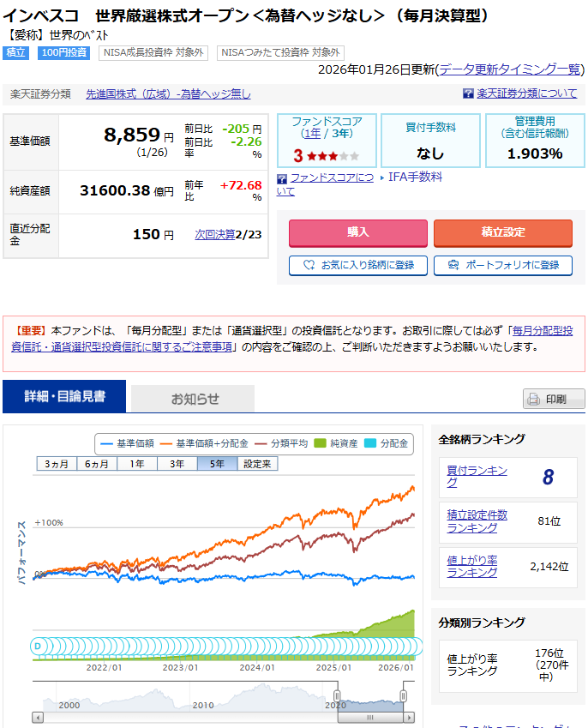Click question mark icon beside ファンドスコアについて
Screen dimensions: 588x728
point(282,178)
